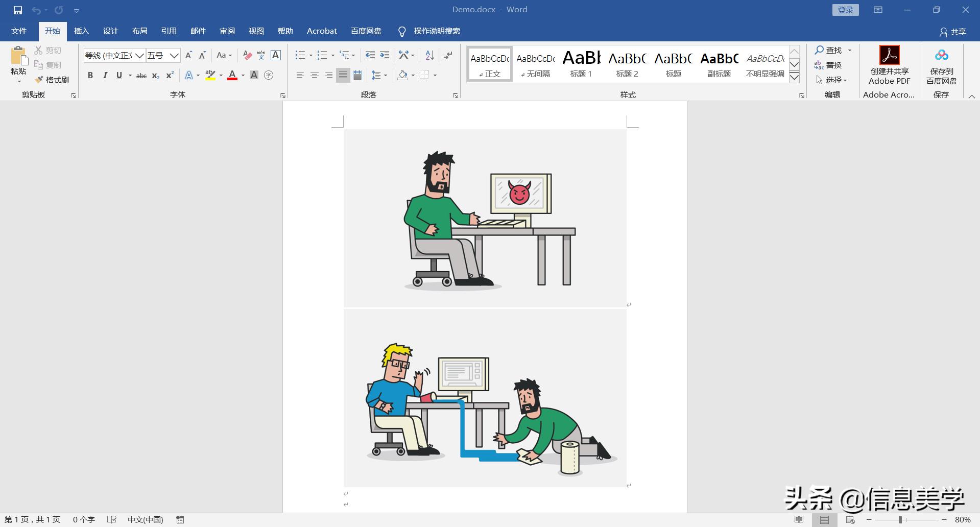This screenshot has height=527, width=980.
Task: Open the font size dropdown
Action: 174,56
